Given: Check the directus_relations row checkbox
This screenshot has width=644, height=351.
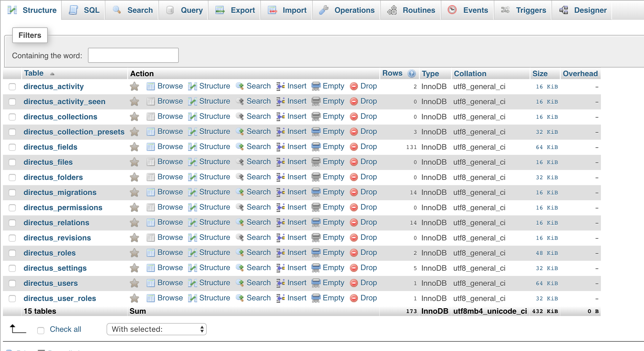Looking at the screenshot, I should pyautogui.click(x=12, y=223).
